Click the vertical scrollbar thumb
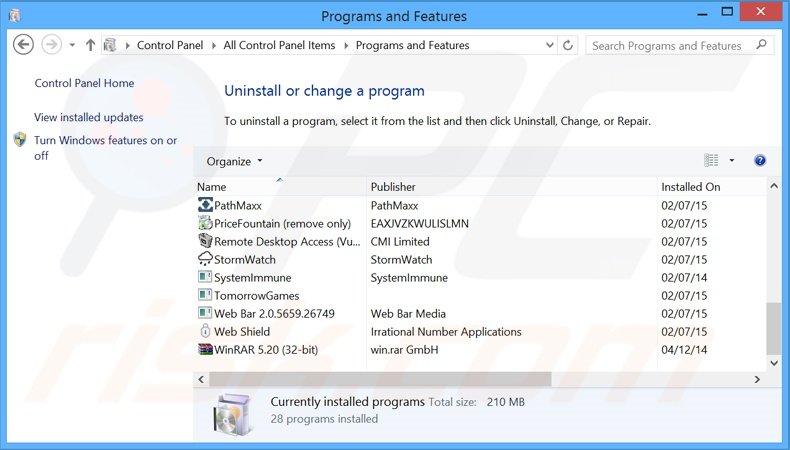 coord(774,329)
